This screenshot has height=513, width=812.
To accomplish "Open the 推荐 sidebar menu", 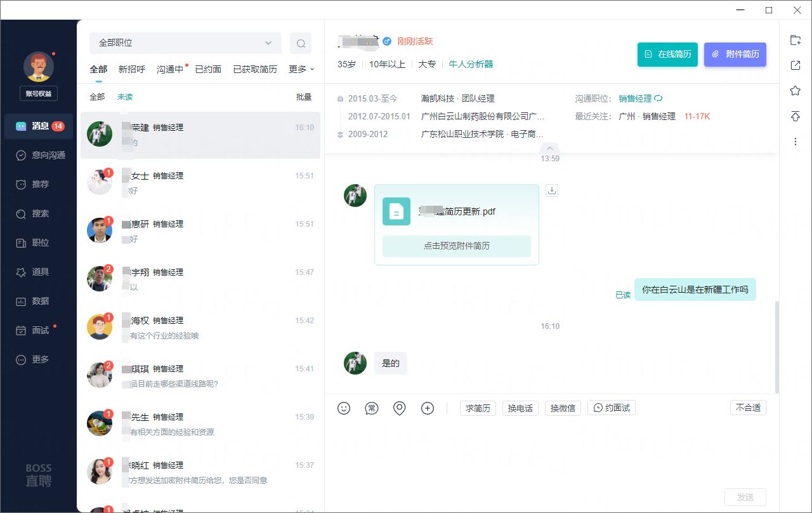I will pyautogui.click(x=40, y=184).
